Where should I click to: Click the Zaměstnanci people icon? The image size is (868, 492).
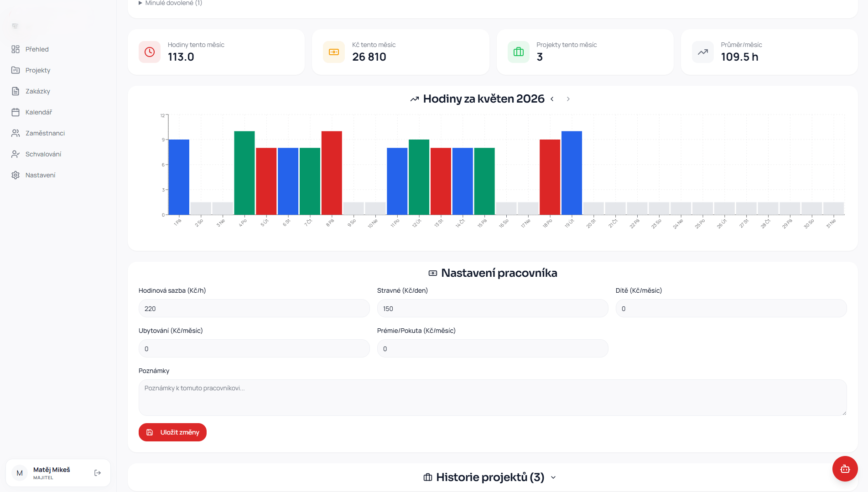click(x=16, y=133)
